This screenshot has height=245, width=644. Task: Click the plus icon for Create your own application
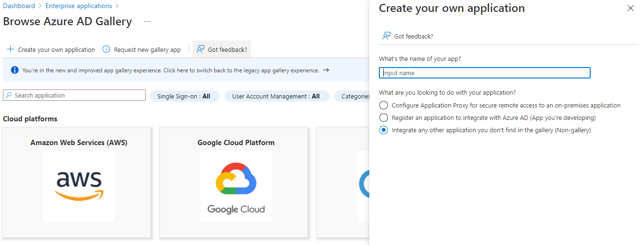coord(10,49)
